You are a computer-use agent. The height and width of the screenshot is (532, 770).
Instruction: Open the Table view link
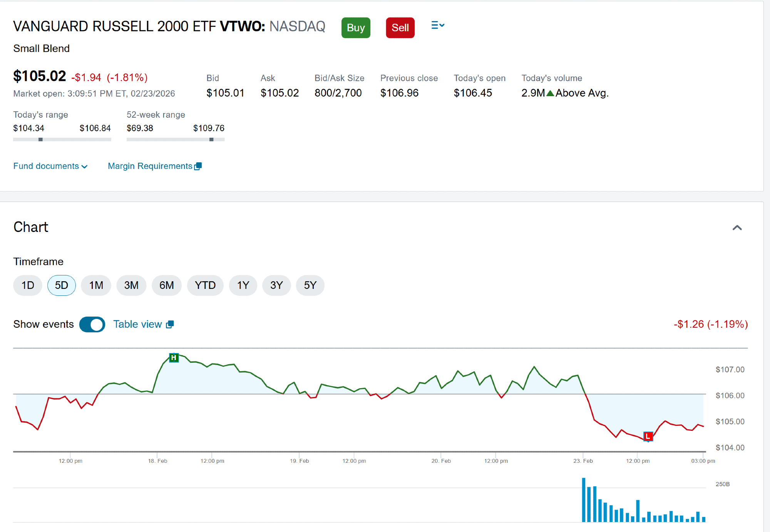[x=137, y=324]
